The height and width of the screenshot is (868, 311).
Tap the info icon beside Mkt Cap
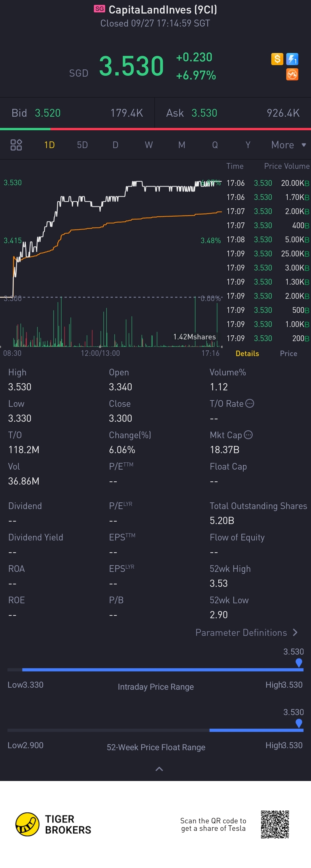[248, 435]
